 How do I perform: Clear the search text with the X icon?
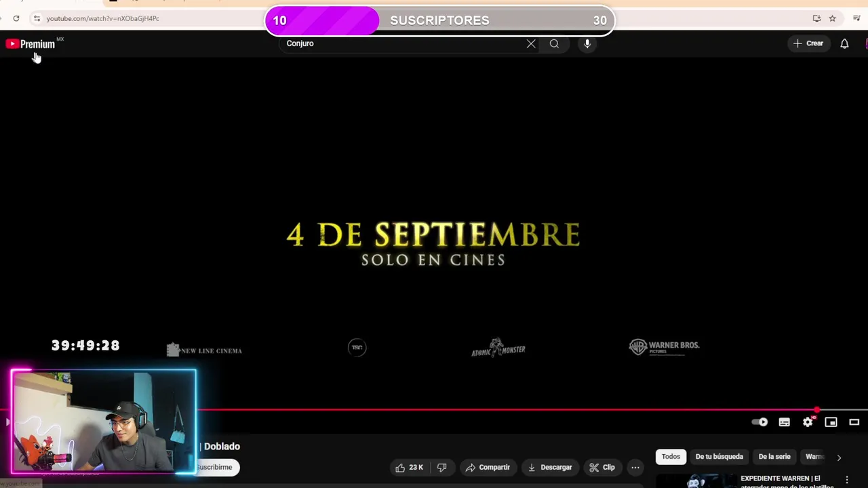(531, 43)
